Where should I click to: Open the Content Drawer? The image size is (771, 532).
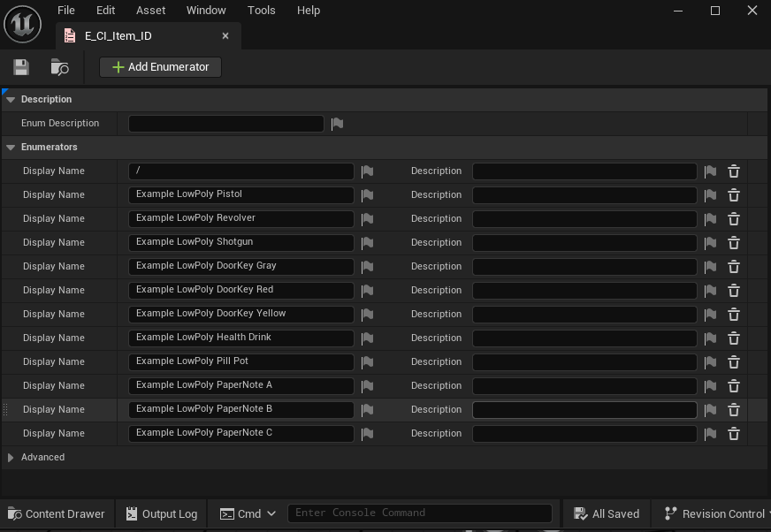tap(57, 513)
